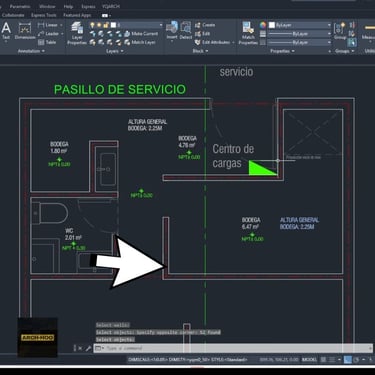Click the WC 2.01 m² room label
Image resolution: width=375 pixels, height=375 pixels.
coord(73,234)
